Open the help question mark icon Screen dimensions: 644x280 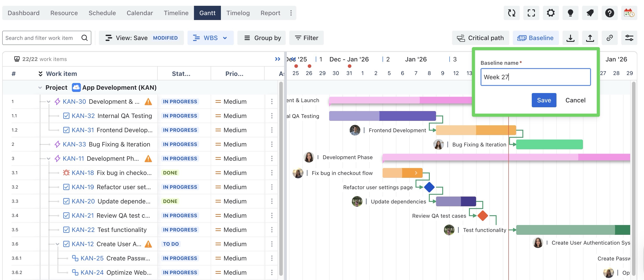[609, 13]
